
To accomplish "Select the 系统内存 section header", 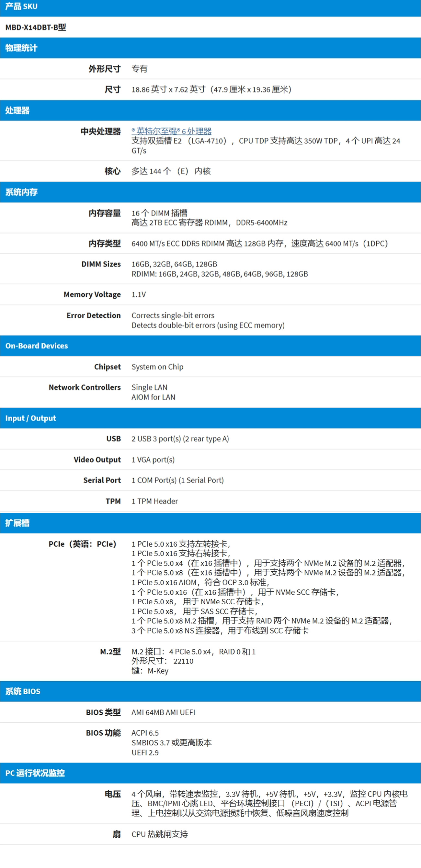I will 21,192.
